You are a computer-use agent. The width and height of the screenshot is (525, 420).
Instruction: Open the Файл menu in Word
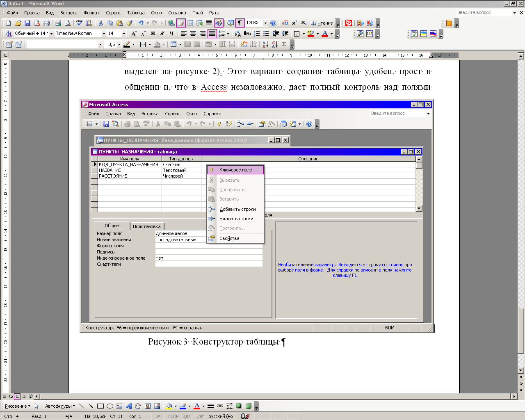[13, 13]
